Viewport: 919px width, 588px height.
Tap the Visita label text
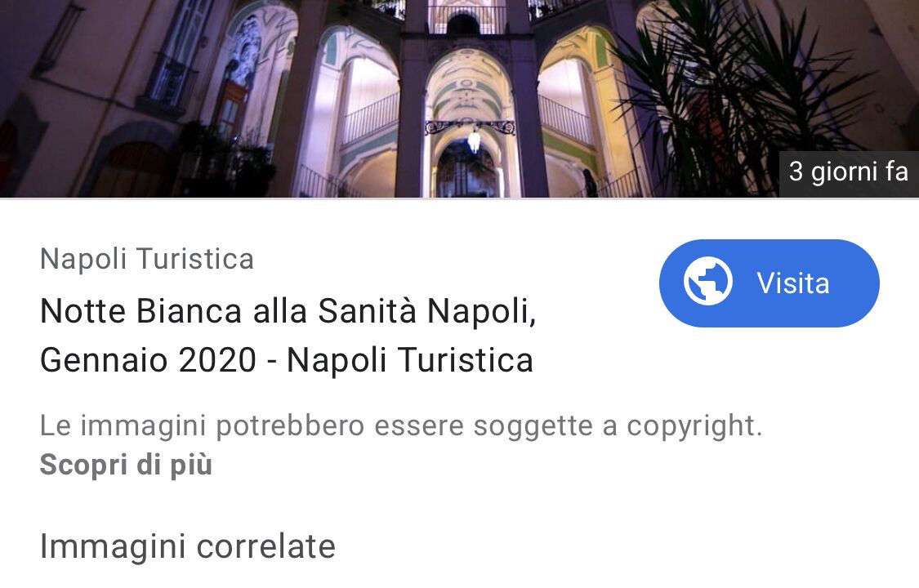click(793, 283)
